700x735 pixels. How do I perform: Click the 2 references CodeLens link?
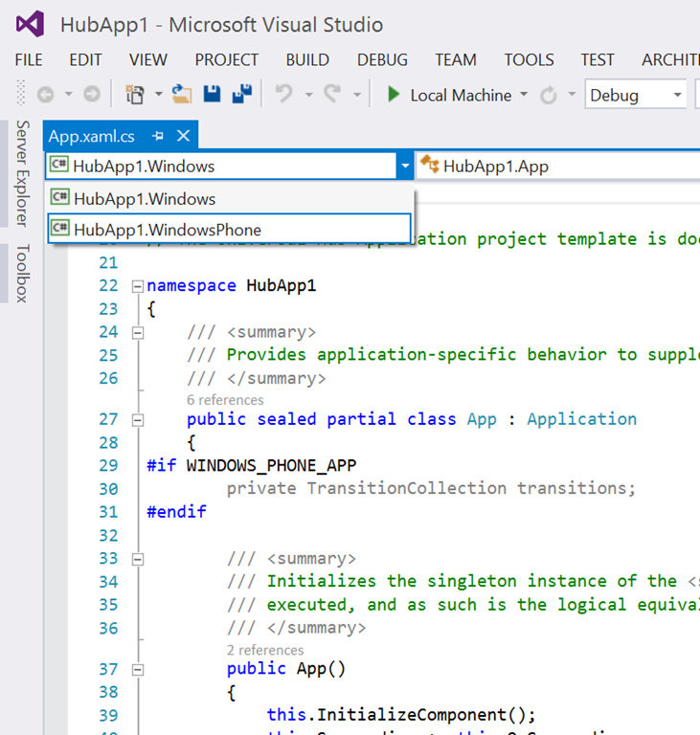pos(265,650)
